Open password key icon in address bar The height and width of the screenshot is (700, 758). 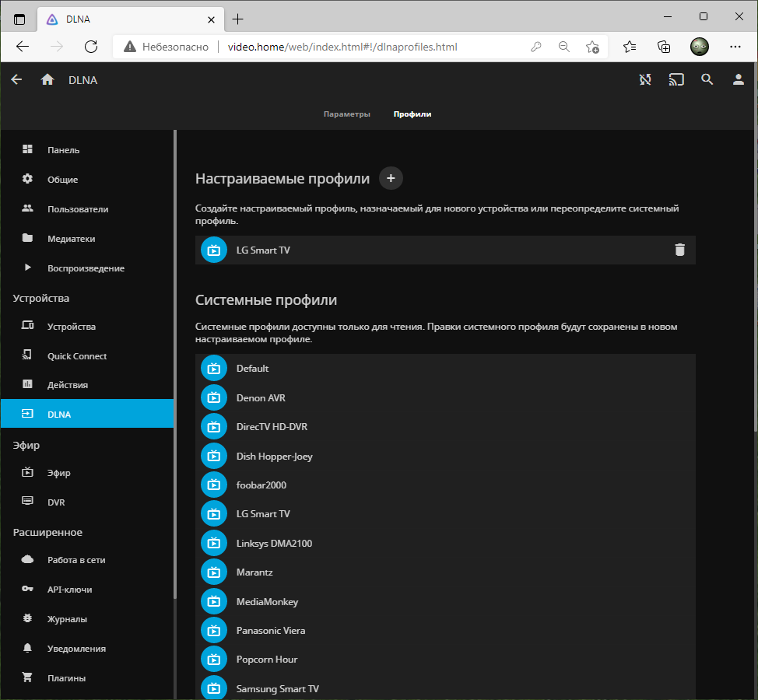tap(535, 47)
